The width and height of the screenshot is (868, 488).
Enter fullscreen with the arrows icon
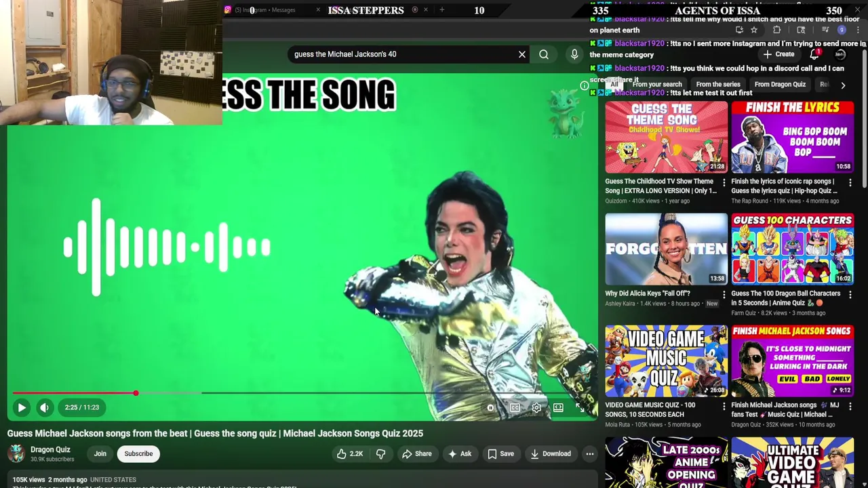(x=580, y=407)
